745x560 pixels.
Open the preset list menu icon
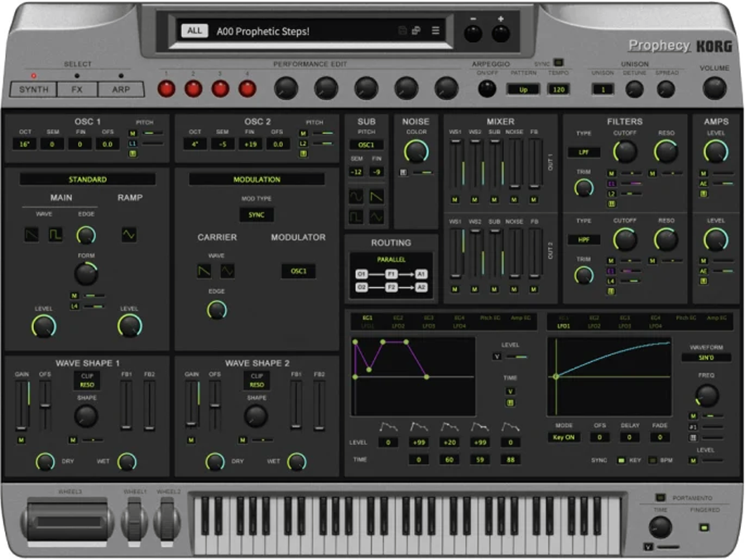[435, 31]
